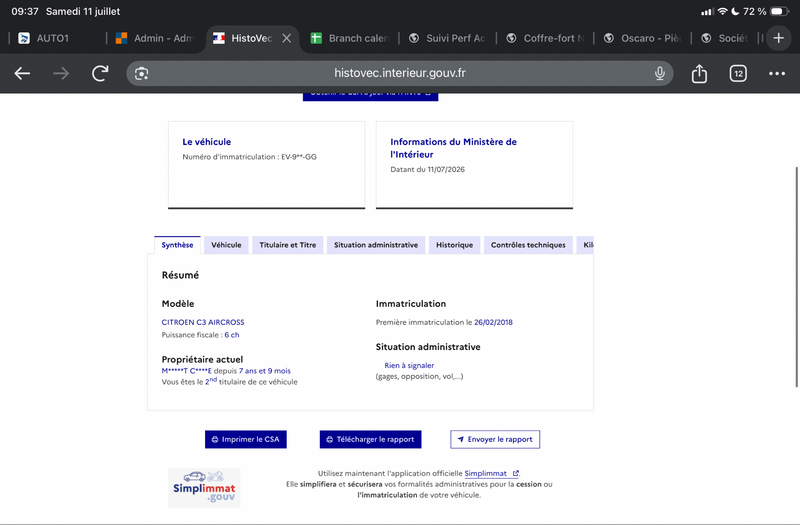Switch to the Admin browser tab
This screenshot has height=525, width=800.
(x=156, y=38)
